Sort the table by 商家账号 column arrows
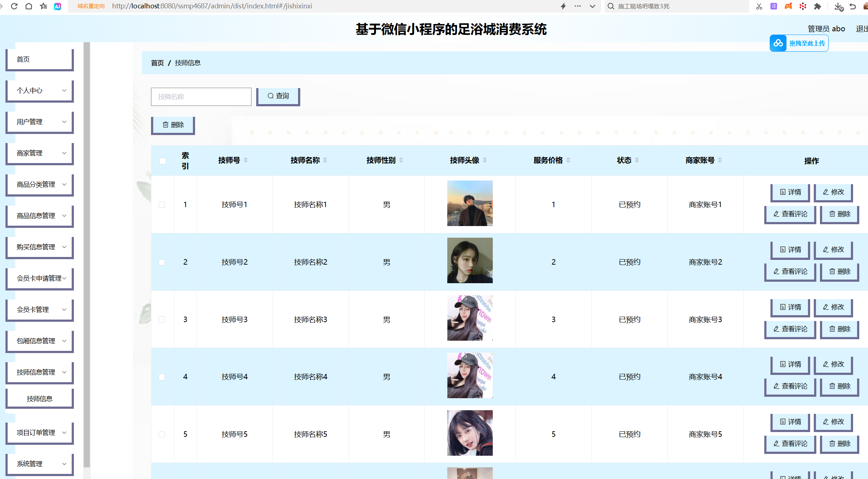This screenshot has width=868, height=479. click(720, 160)
